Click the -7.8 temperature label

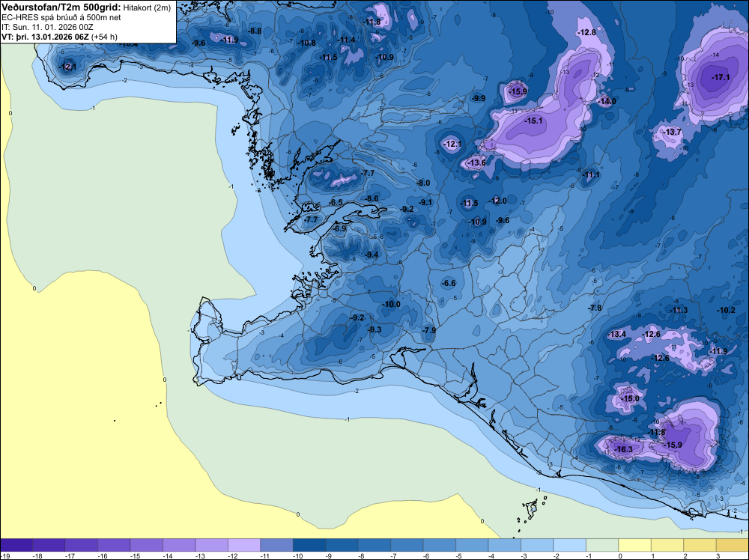[x=595, y=308]
